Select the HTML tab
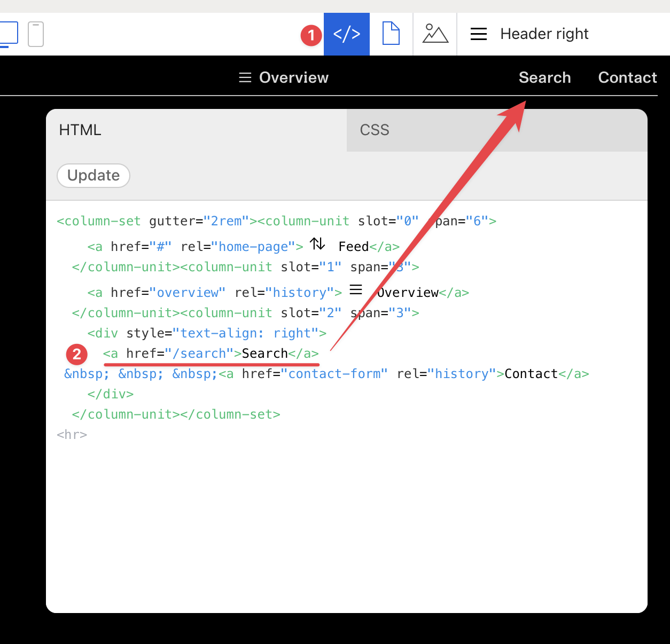 (x=80, y=130)
